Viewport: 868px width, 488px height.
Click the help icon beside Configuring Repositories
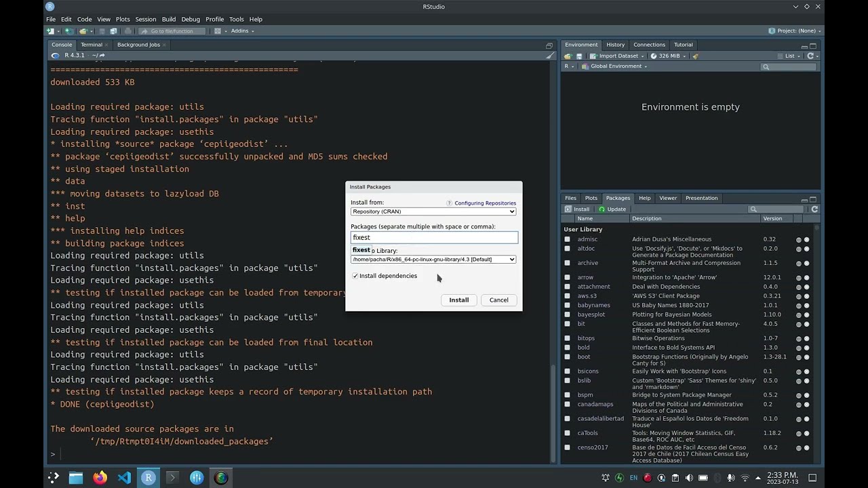[x=450, y=203]
